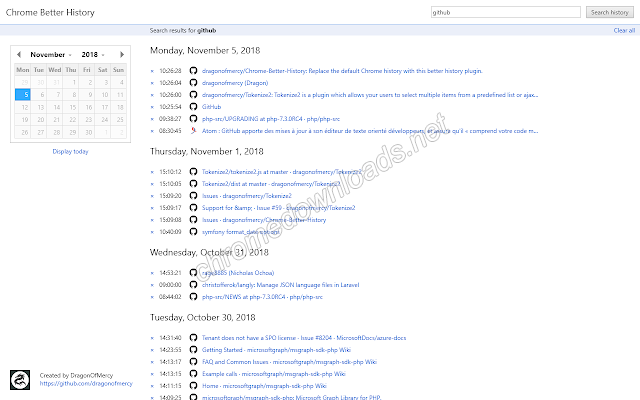Click the DragonOfMercy dragon logo
Image resolution: width=640 pixels, height=400 pixels.
coord(20,380)
